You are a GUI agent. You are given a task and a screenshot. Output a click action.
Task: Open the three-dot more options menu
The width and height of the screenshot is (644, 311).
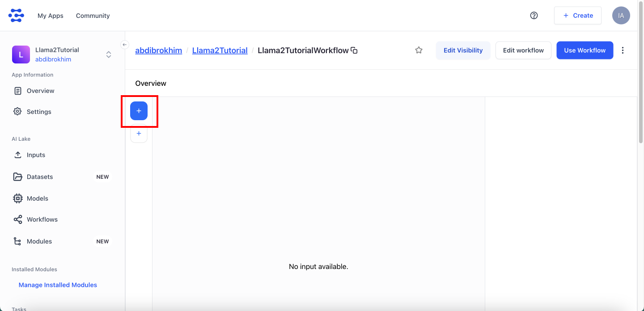(623, 50)
